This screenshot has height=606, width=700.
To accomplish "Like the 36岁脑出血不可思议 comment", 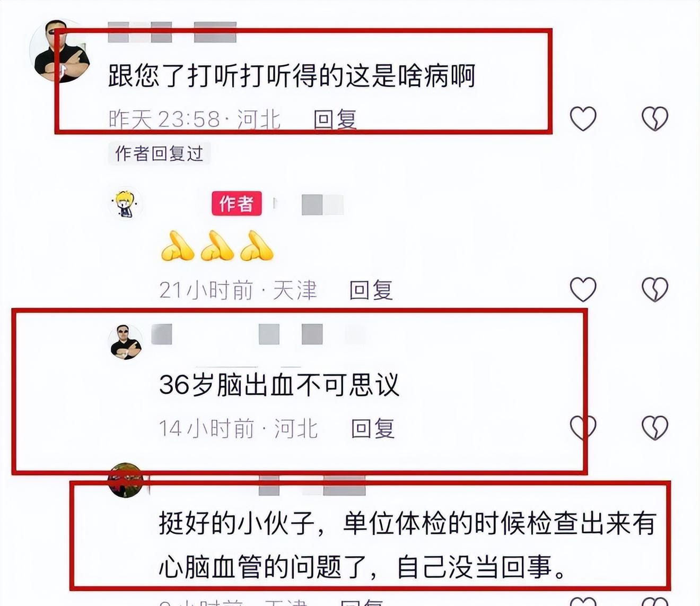I will 583,428.
